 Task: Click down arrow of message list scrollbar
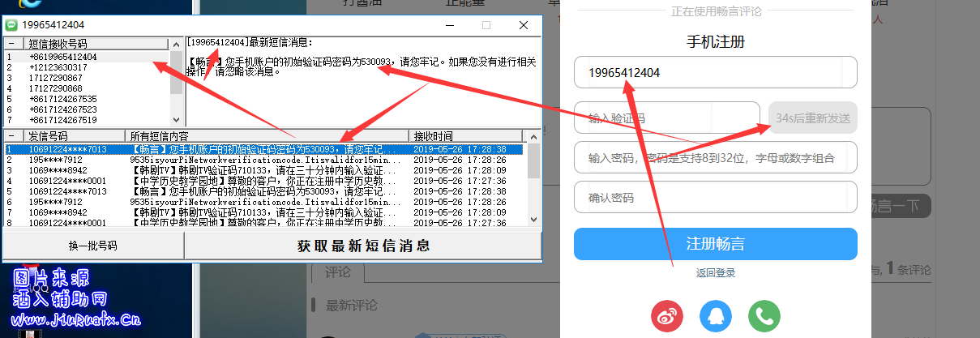click(533, 219)
